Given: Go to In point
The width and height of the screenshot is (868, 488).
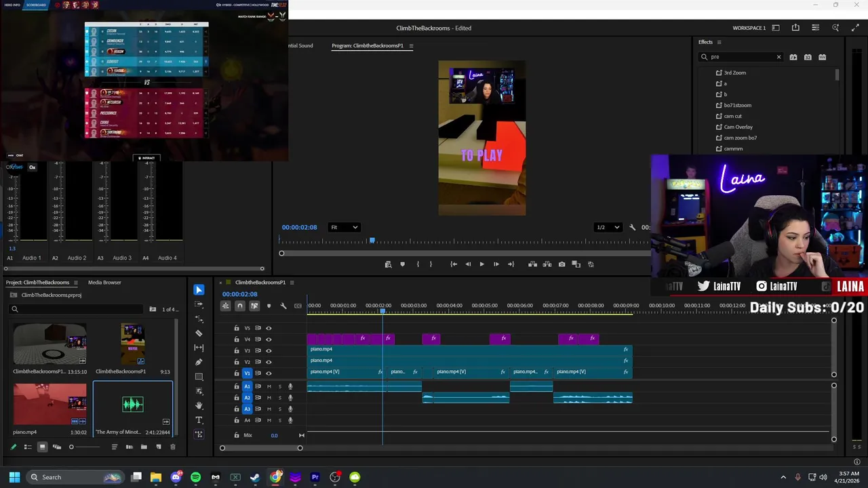Looking at the screenshot, I should click(454, 264).
